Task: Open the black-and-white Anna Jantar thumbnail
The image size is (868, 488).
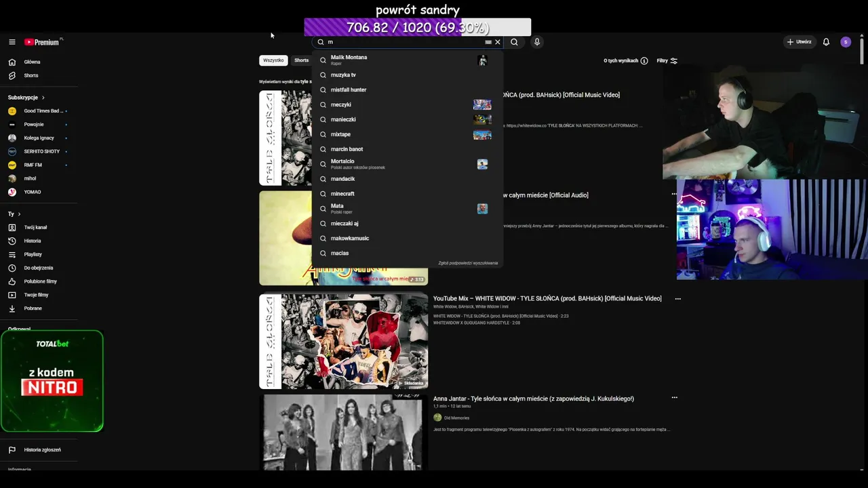Action: [343, 432]
